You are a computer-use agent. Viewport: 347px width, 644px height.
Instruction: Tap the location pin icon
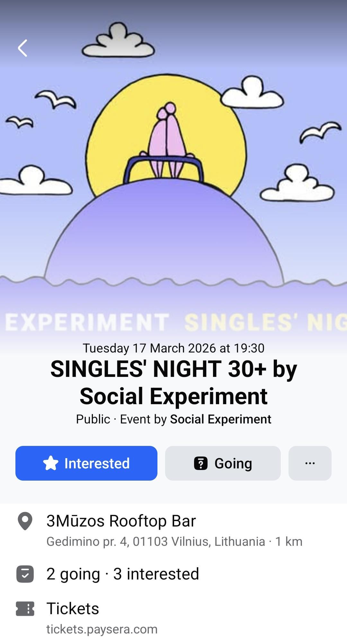(25, 521)
